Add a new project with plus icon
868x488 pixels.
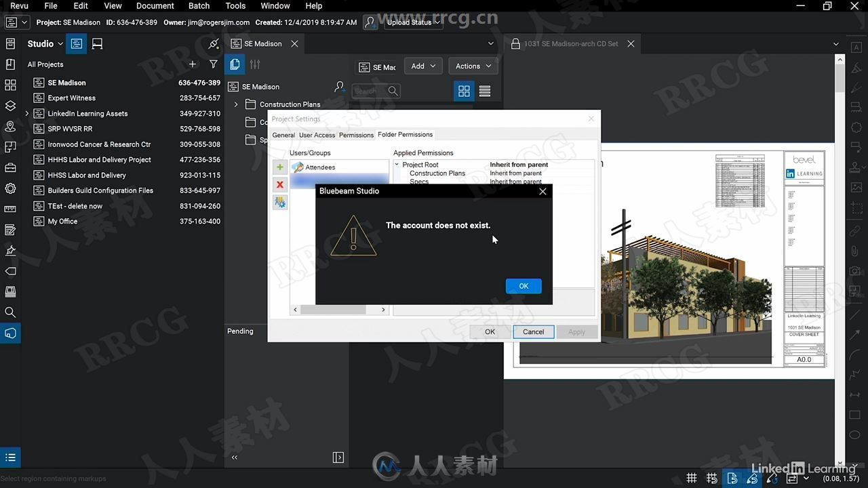(x=193, y=64)
